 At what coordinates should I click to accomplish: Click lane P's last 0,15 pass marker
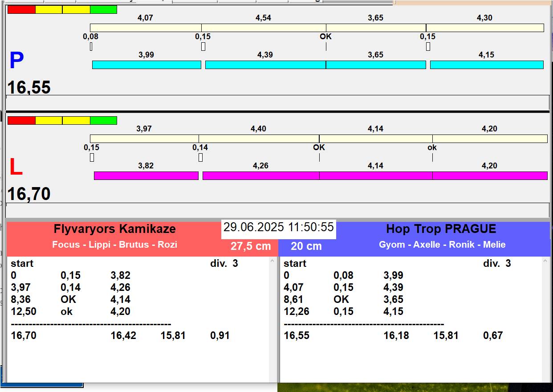428,46
